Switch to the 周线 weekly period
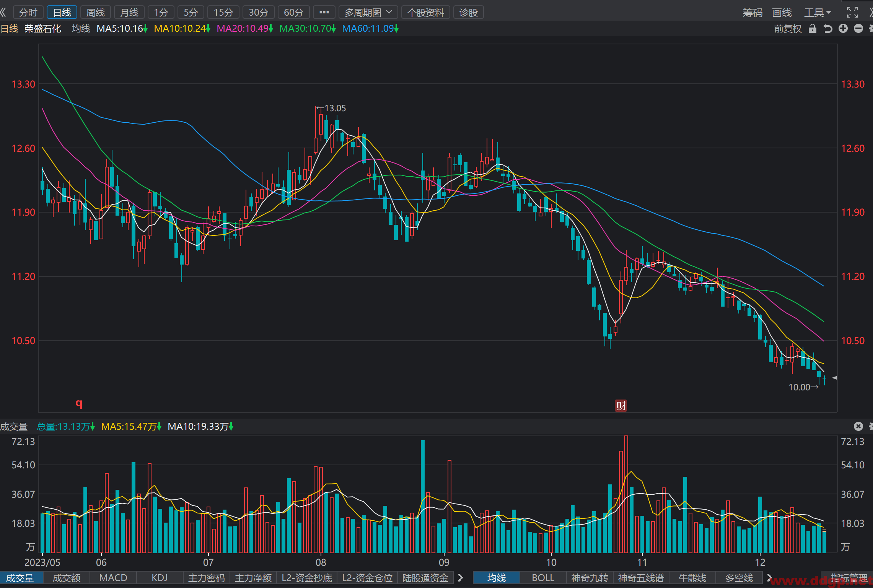 point(95,12)
